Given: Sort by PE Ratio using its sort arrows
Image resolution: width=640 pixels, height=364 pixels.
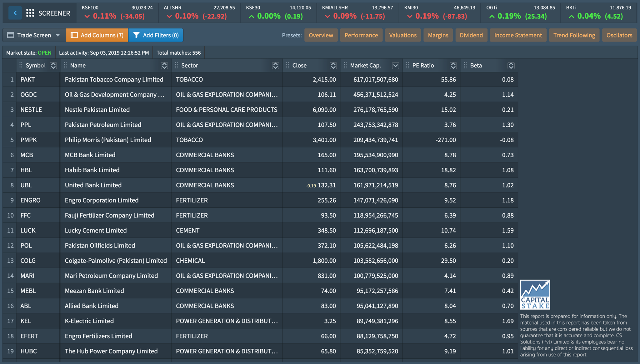Looking at the screenshot, I should pos(453,66).
